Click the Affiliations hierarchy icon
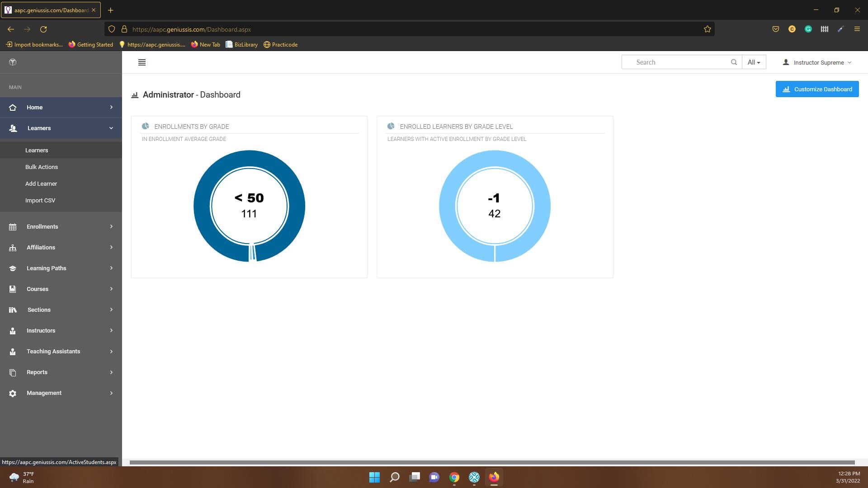This screenshot has height=488, width=868. pyautogui.click(x=13, y=248)
